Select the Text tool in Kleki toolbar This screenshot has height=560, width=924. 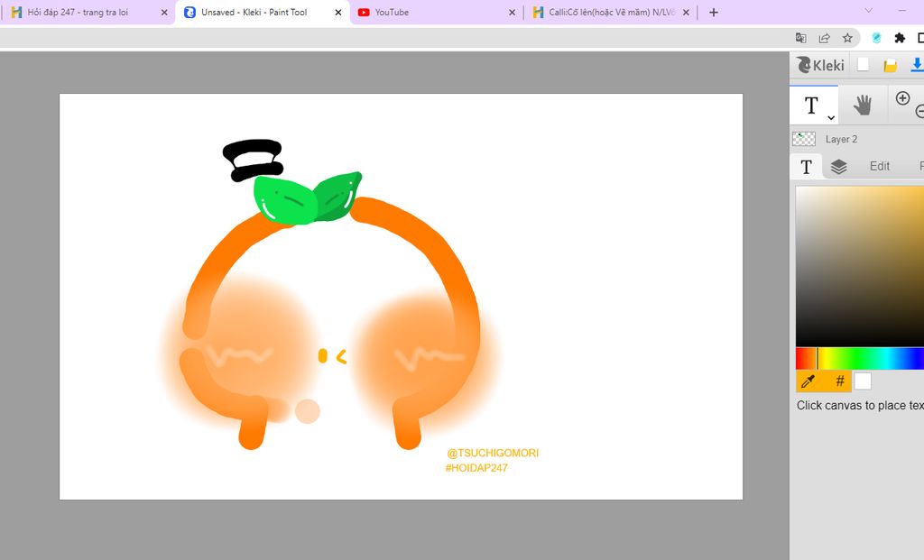[x=811, y=106]
